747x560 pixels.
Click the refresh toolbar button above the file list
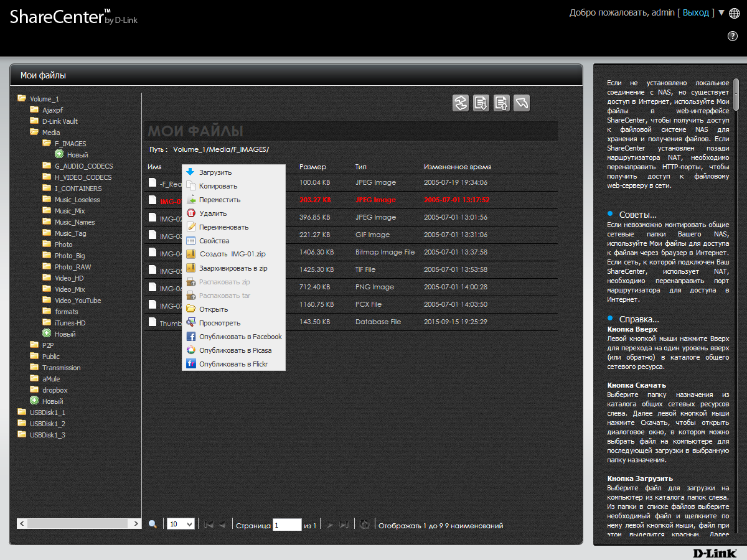point(461,103)
